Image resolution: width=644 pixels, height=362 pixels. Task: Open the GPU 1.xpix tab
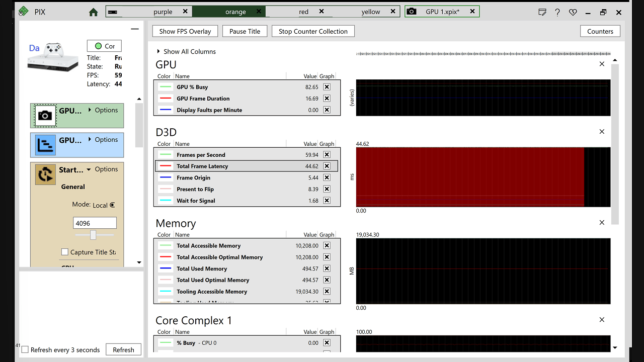click(x=442, y=12)
